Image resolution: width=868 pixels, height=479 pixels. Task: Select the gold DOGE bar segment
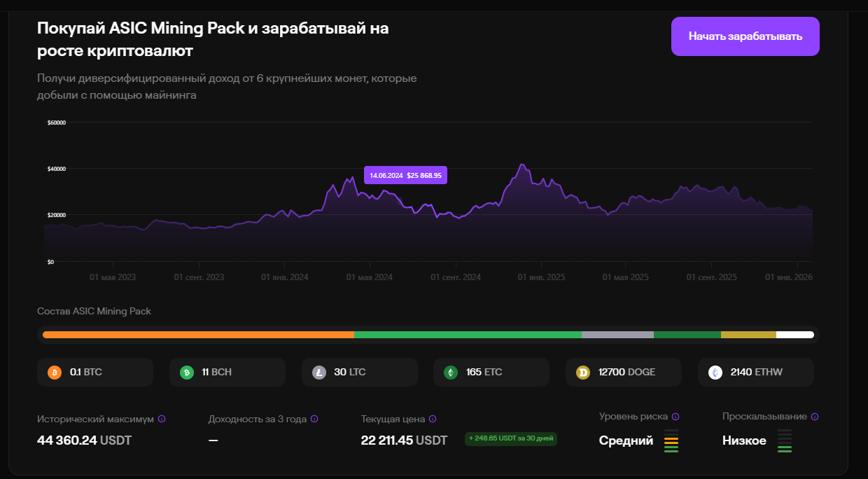pyautogui.click(x=748, y=335)
